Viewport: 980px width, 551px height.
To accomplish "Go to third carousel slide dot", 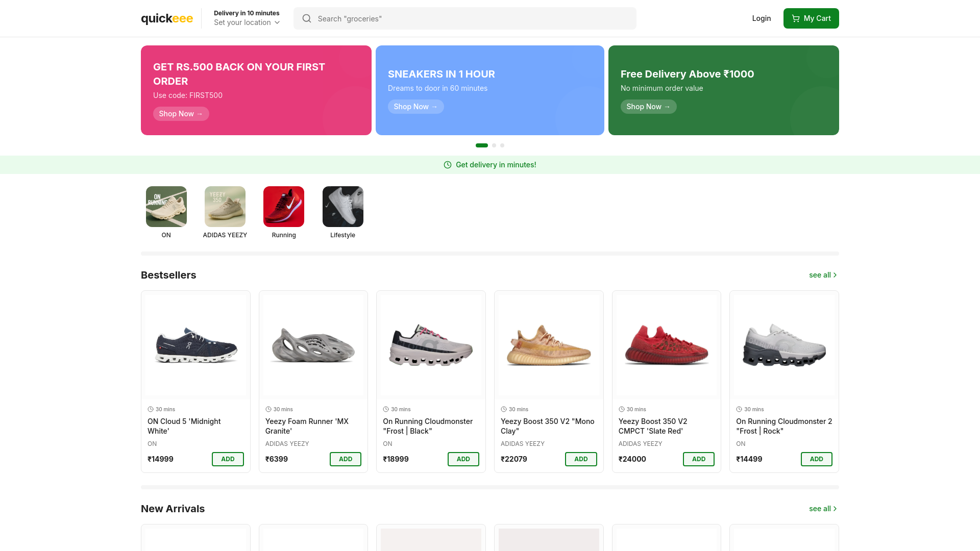I will point(502,145).
